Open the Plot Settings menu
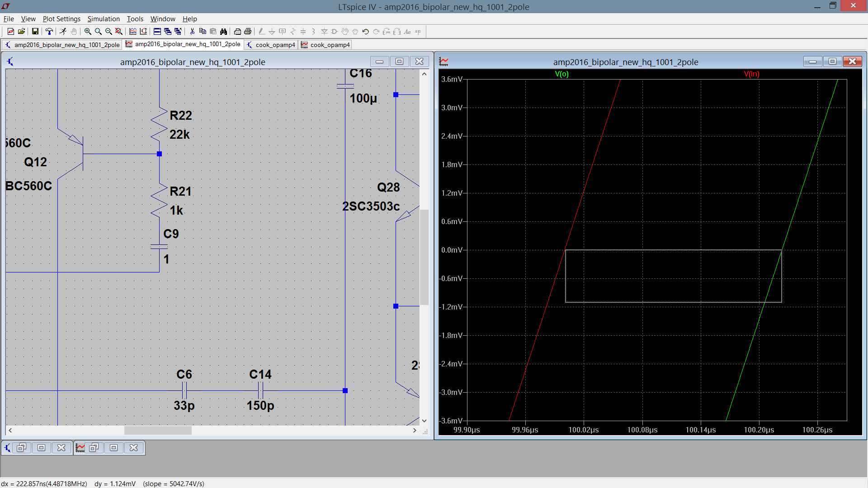This screenshot has height=488, width=868. pos(61,19)
